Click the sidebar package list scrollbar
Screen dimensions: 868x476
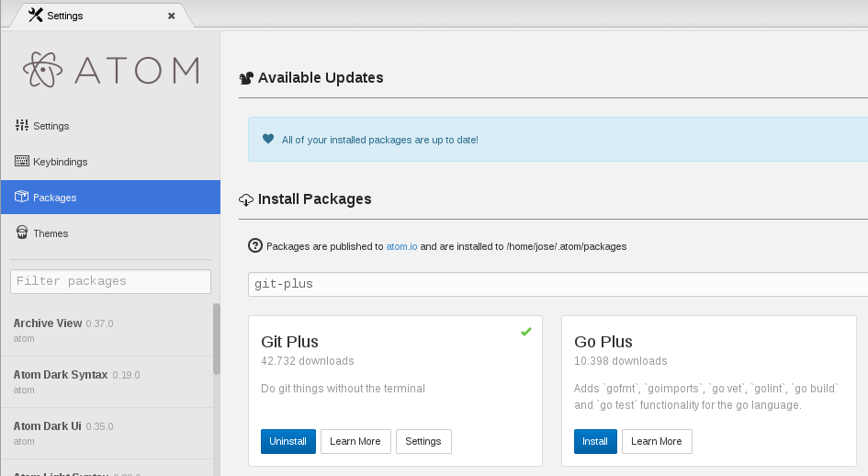click(x=217, y=340)
